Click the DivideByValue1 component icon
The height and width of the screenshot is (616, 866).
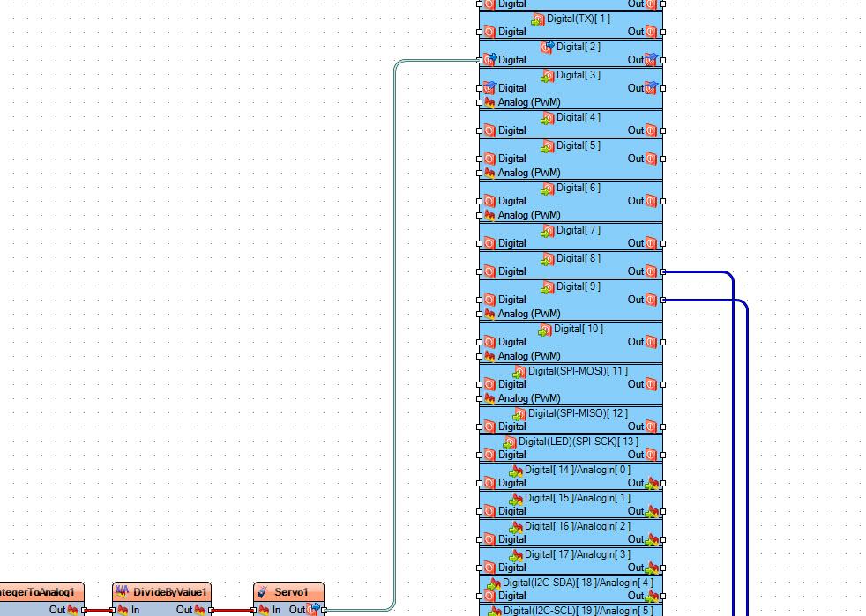[122, 591]
